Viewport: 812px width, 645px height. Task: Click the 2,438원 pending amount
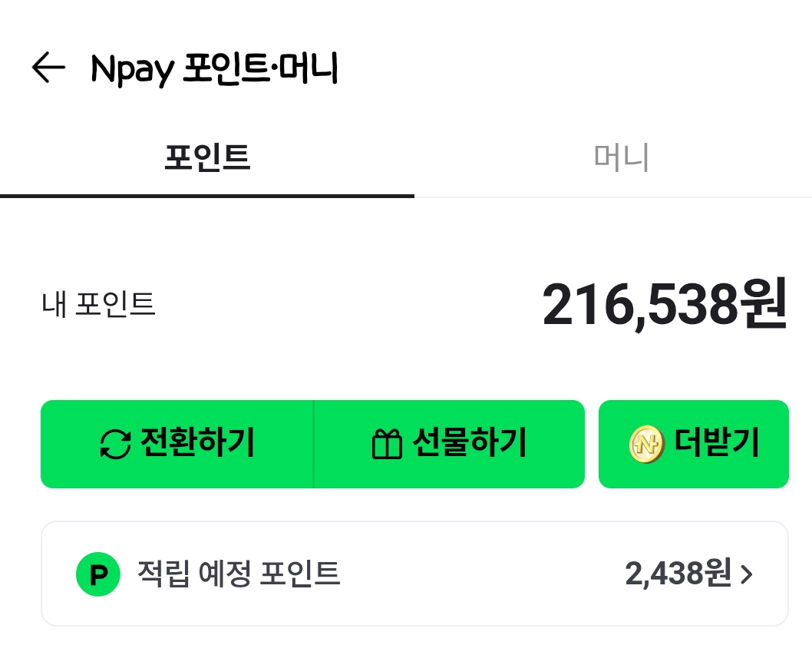click(678, 574)
